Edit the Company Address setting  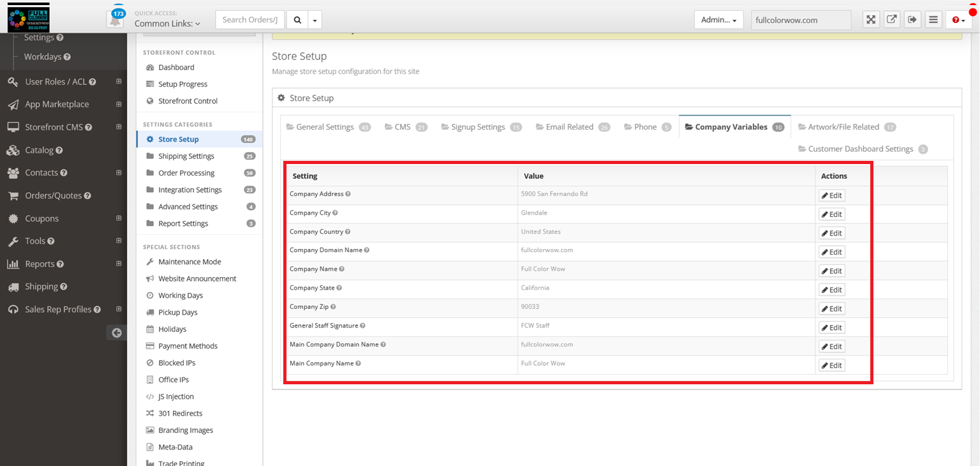pos(832,195)
